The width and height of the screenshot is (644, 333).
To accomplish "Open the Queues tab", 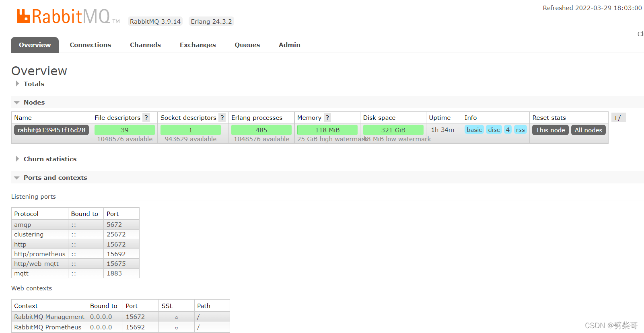I will pos(247,45).
